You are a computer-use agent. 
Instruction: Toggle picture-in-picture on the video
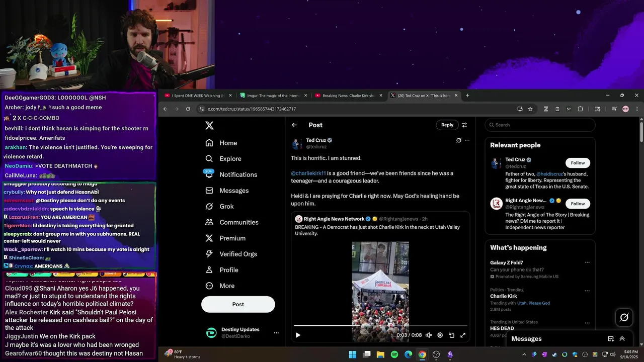coord(452,335)
